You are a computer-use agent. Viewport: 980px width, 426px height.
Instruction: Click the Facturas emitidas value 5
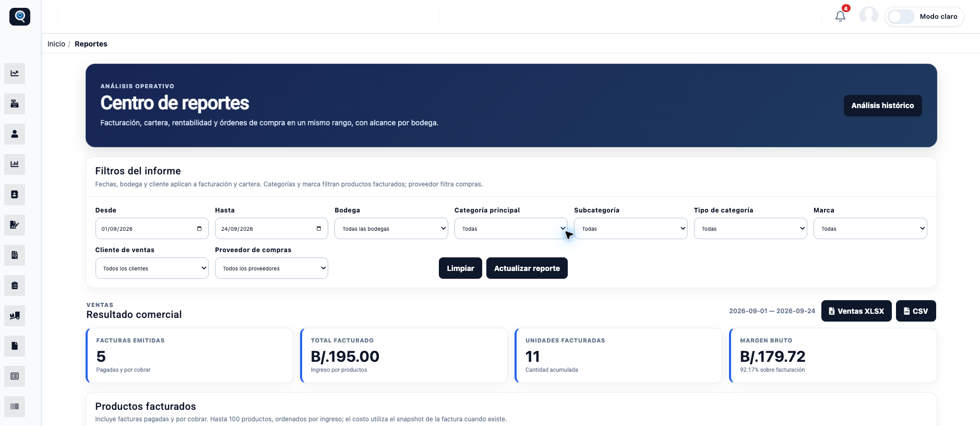point(101,357)
